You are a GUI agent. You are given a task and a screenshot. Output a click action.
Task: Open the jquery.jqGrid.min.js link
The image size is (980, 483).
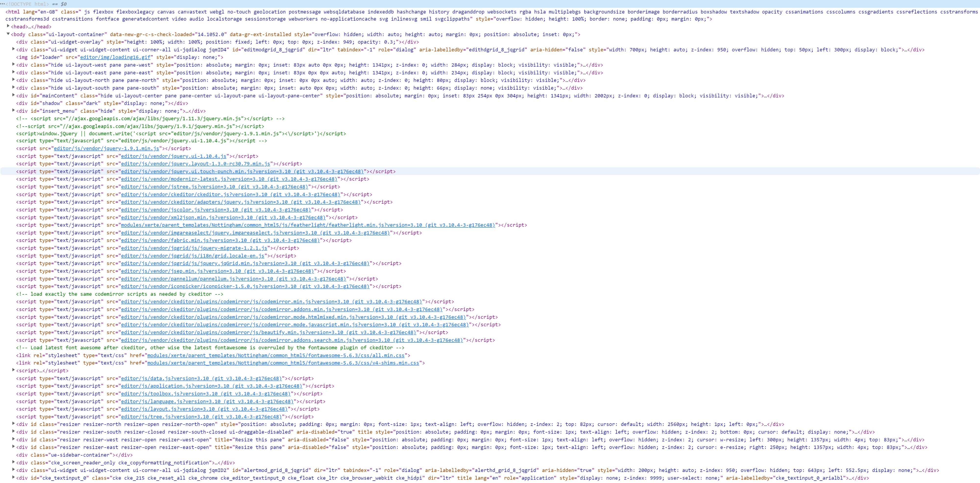coord(245,263)
